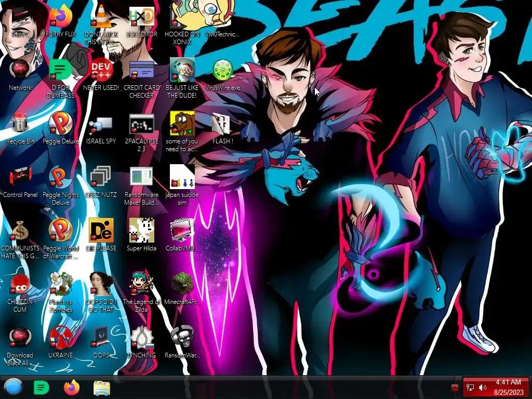Open the clock showing 4:41 AM
532x399 pixels.
(508, 387)
